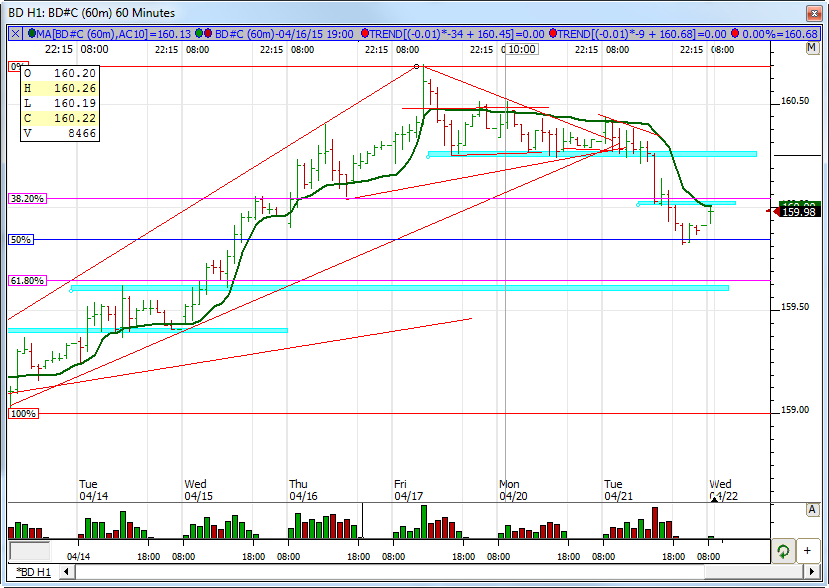829x588 pixels.
Task: Click the first TREND -34 + 160.45 label
Action: pyautogui.click(x=457, y=34)
